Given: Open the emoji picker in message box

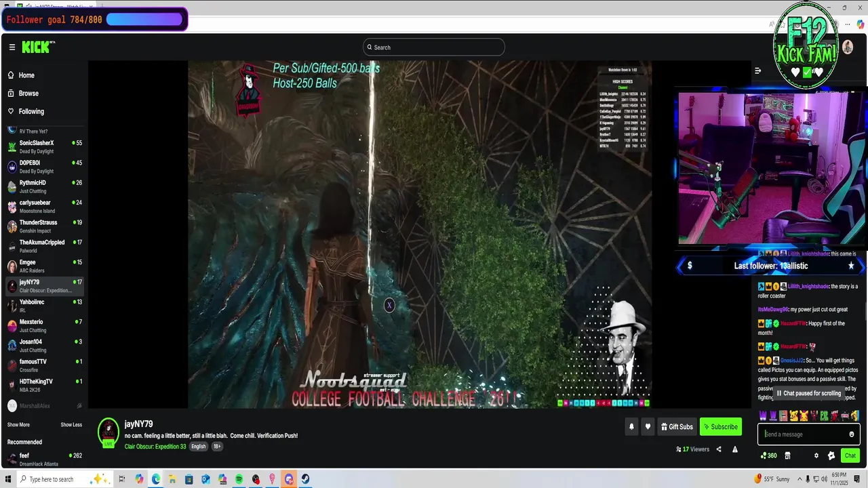Looking at the screenshot, I should 852,434.
